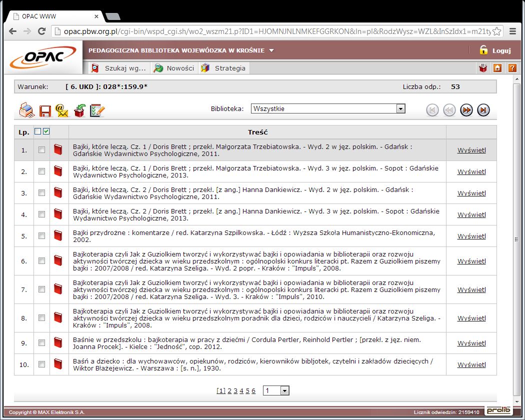Click Wyświetl for result 1
Image resolution: width=525 pixels, height=420 pixels.
471,150
